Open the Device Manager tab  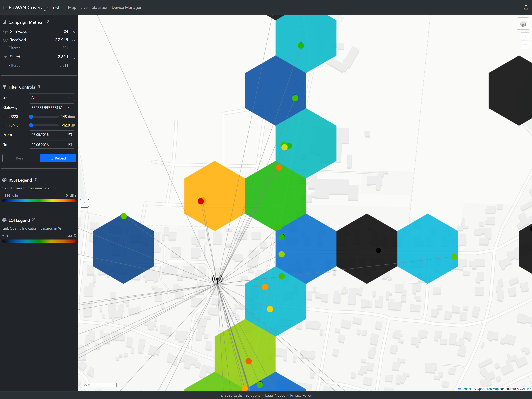(x=127, y=7)
